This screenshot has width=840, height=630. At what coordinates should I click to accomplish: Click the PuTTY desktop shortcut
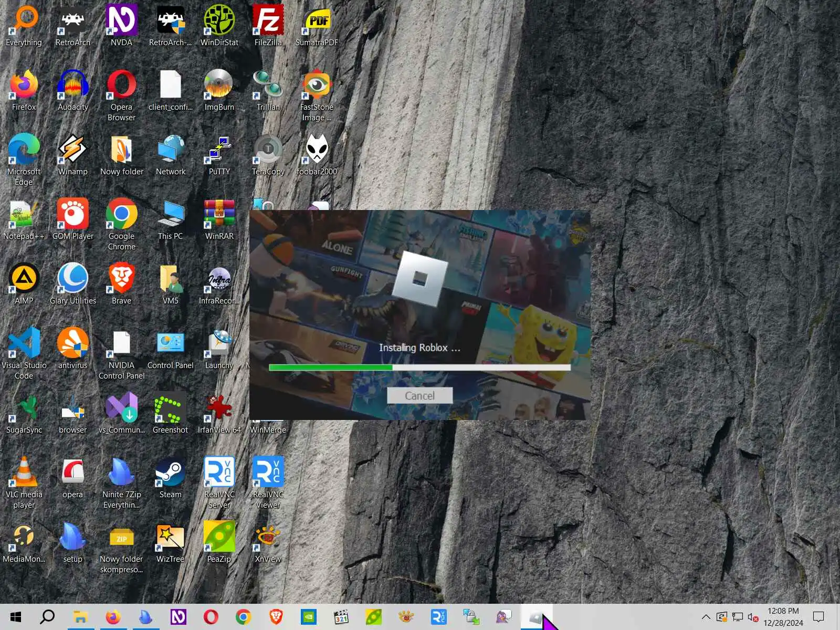(x=219, y=155)
